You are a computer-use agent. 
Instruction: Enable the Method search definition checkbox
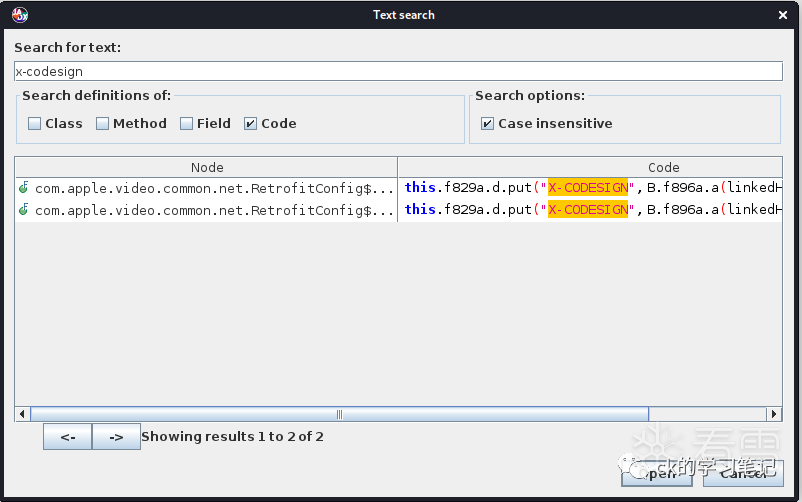103,124
